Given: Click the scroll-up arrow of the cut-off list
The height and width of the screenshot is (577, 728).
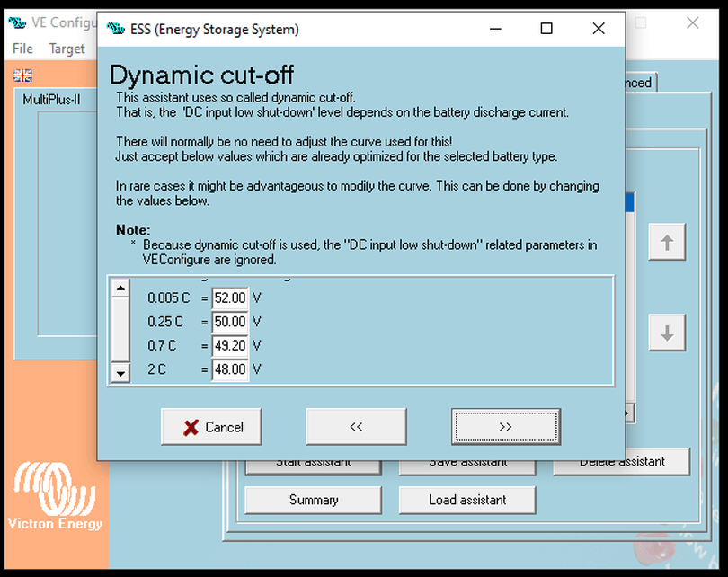Looking at the screenshot, I should pos(120,288).
